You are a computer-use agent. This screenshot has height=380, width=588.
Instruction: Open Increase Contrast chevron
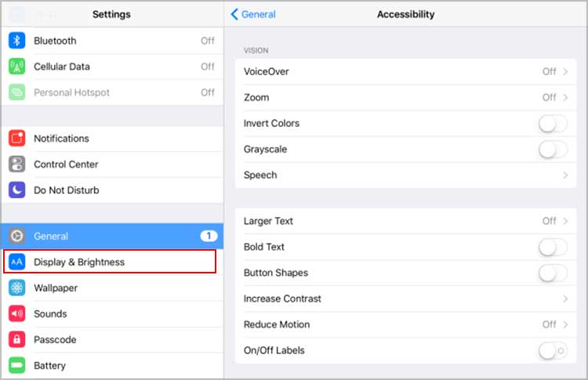[x=565, y=299]
